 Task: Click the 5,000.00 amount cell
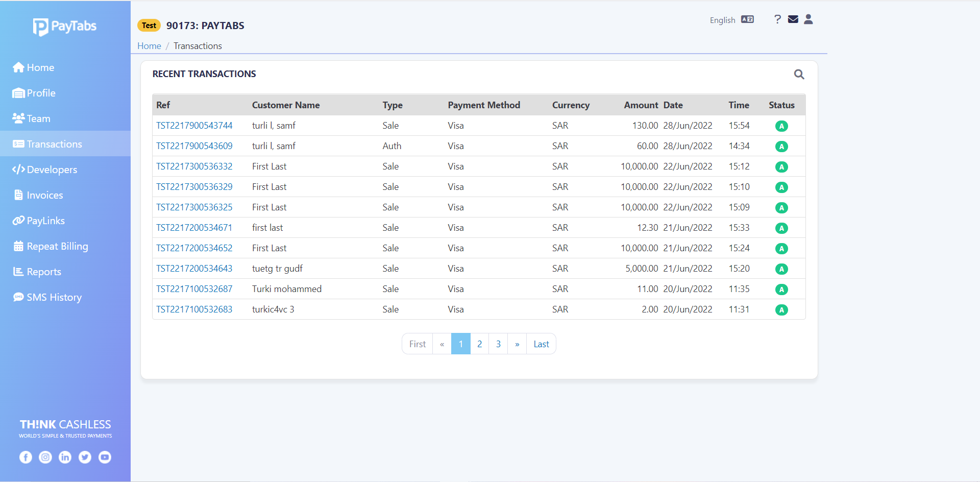coord(642,269)
